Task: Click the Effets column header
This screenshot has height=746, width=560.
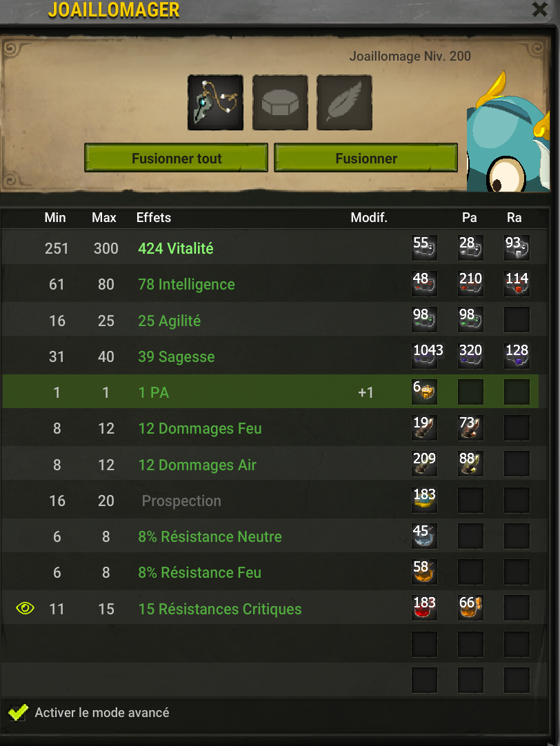Action: pos(154,217)
